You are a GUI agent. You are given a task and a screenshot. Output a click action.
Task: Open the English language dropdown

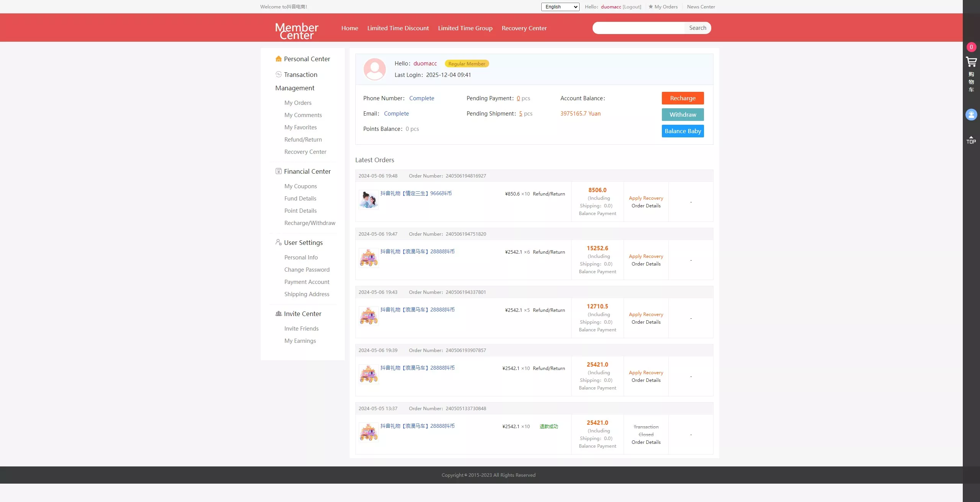560,7
